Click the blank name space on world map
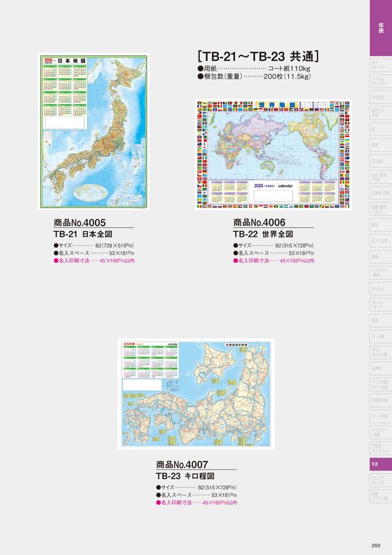This screenshot has height=555, width=392. pos(273,196)
